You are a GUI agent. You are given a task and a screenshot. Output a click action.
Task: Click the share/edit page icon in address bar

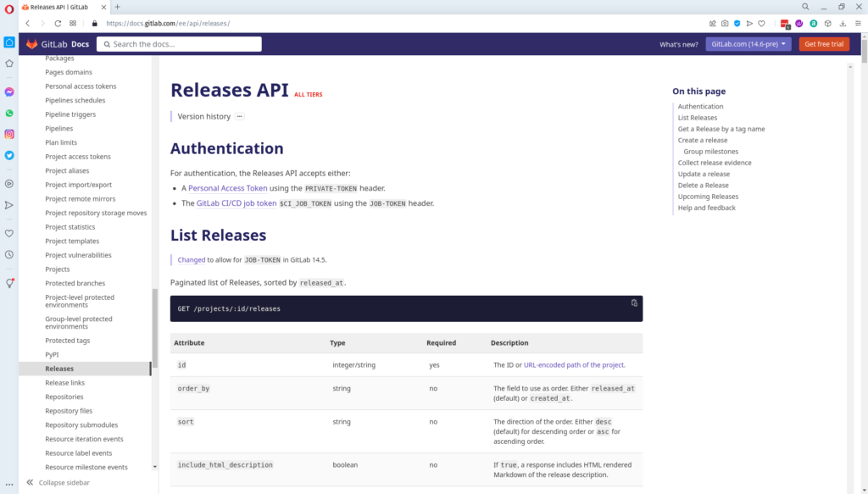click(712, 23)
